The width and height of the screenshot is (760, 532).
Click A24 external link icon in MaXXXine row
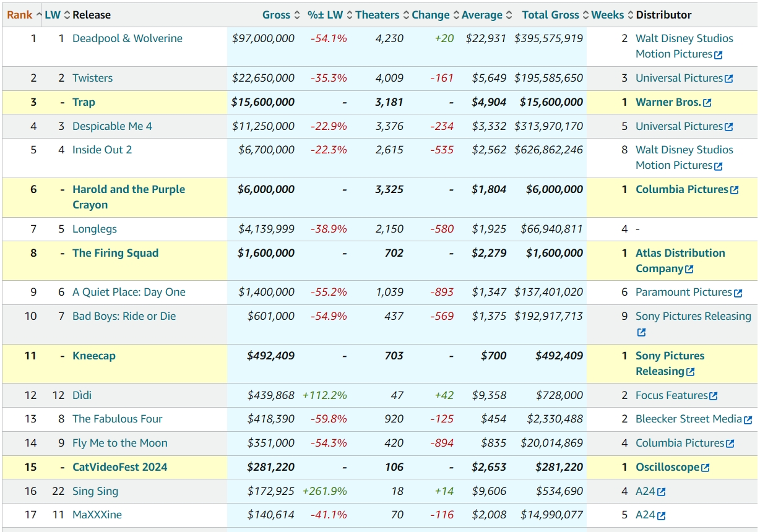click(661, 515)
